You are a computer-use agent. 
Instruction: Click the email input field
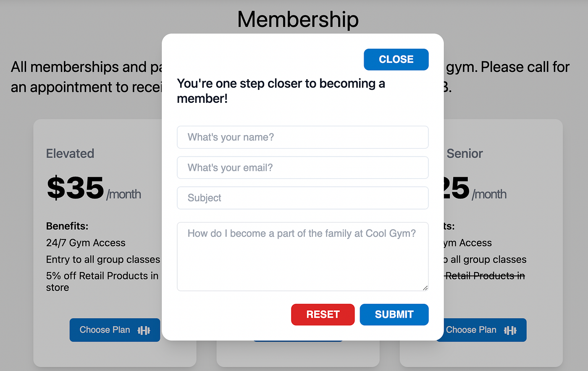tap(302, 167)
